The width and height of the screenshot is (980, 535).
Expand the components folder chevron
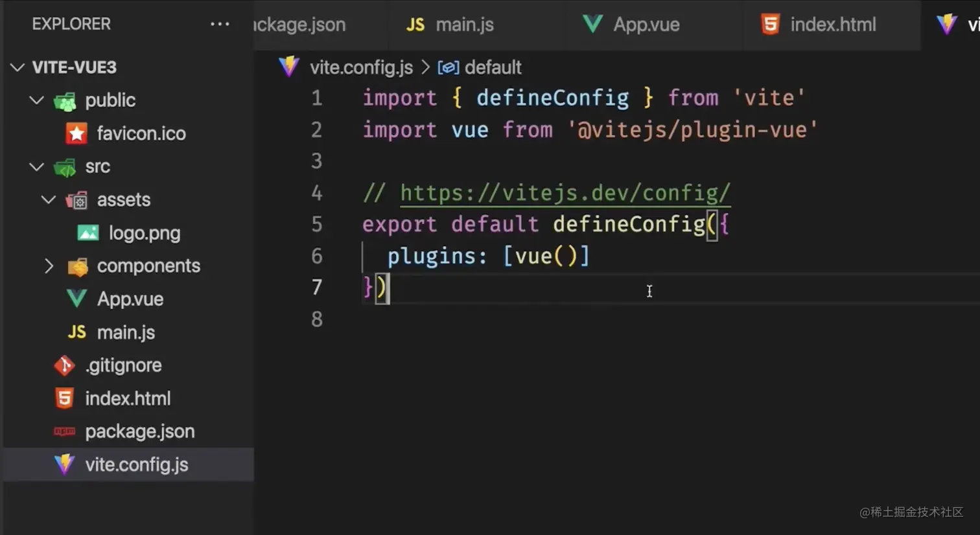[x=49, y=266]
